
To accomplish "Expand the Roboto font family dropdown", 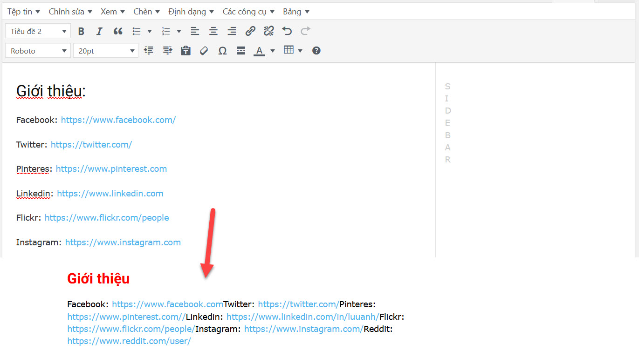I will tap(38, 51).
